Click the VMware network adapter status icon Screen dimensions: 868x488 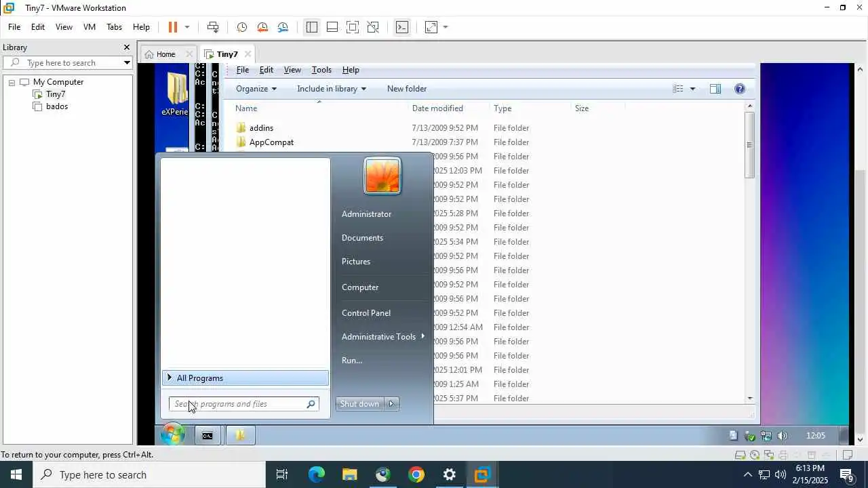pyautogui.click(x=768, y=455)
